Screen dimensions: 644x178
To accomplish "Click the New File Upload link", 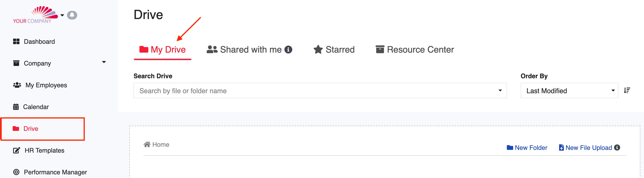I will click(586, 148).
